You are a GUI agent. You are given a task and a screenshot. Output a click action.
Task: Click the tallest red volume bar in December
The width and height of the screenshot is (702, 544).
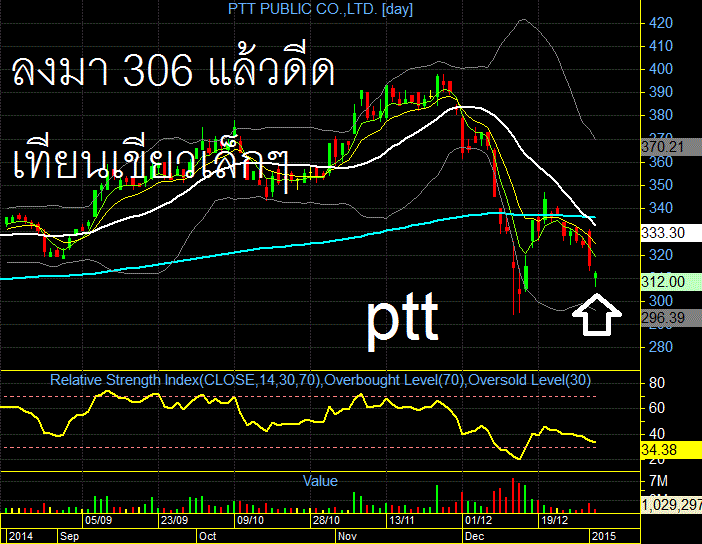pos(513,495)
